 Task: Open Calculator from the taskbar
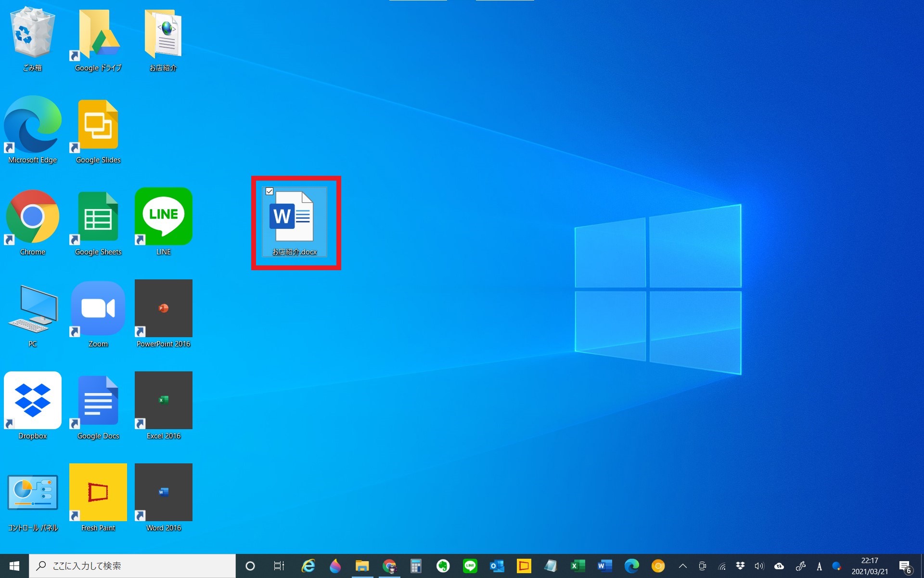[x=416, y=566]
